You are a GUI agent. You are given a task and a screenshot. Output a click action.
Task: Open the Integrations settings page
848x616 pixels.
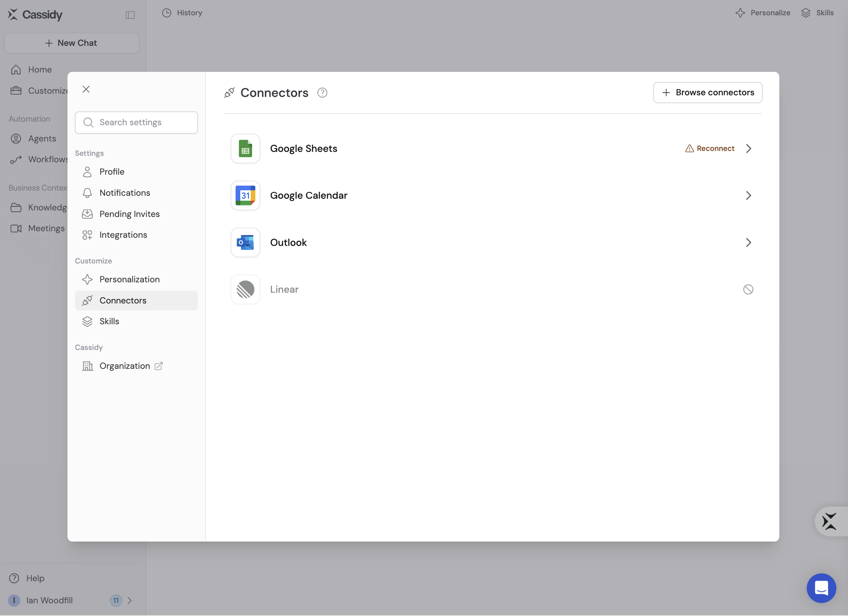pos(136,235)
